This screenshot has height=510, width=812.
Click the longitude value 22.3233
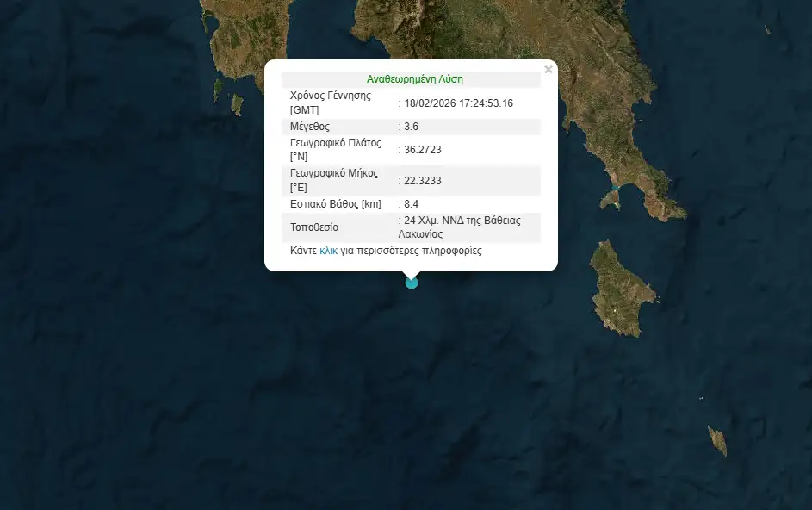click(x=422, y=181)
